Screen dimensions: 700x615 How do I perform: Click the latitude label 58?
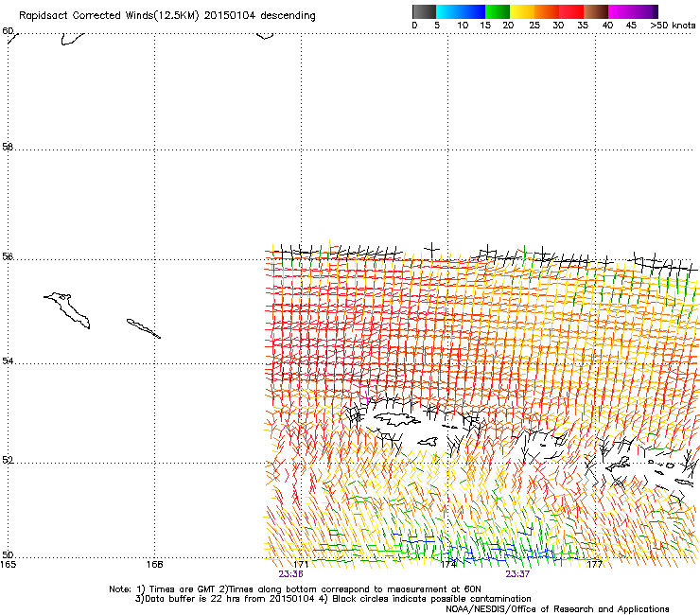tap(8, 147)
